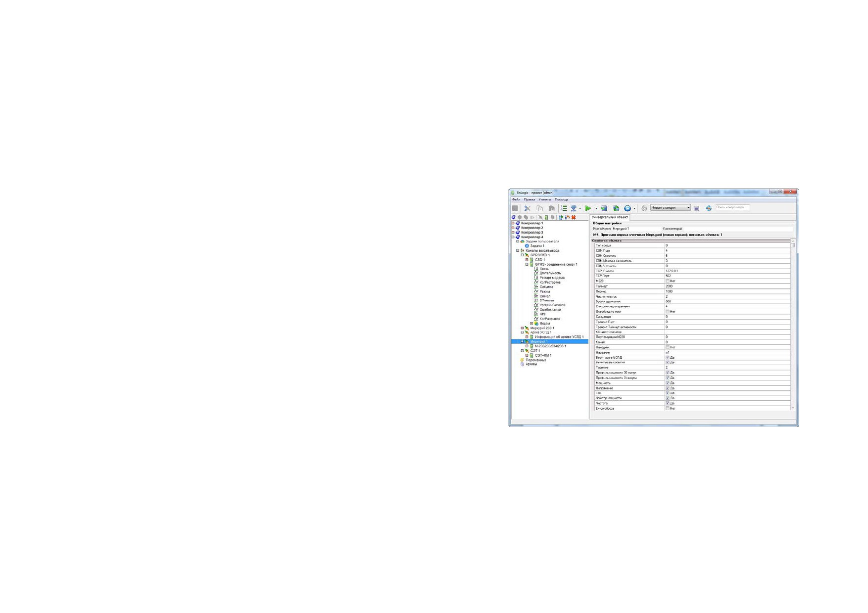Click the Cut scissors toolbar icon
This screenshot has height=613, width=868.
528,208
